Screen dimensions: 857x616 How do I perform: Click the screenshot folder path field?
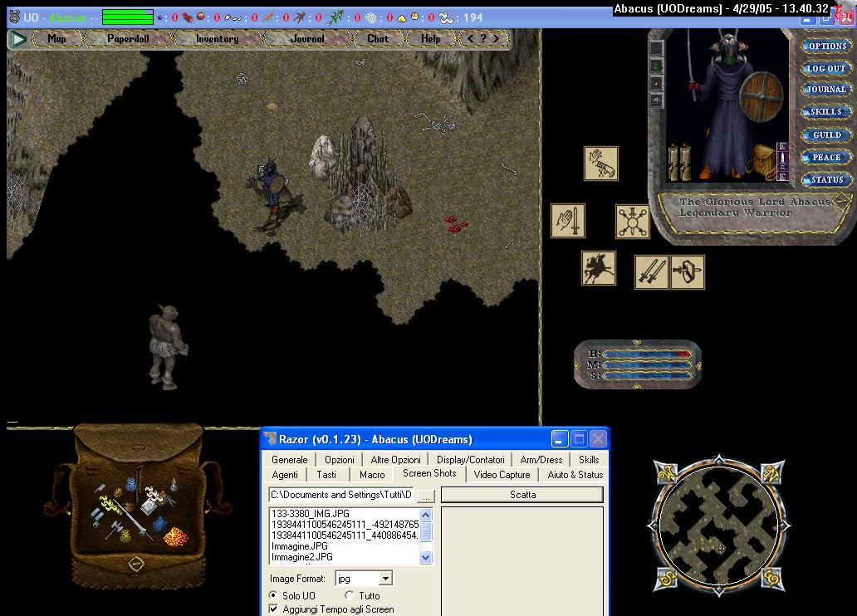(x=341, y=495)
